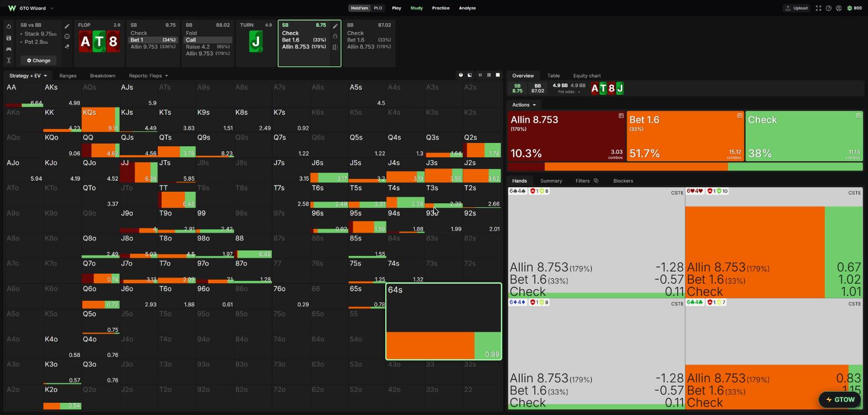The width and height of the screenshot is (868, 415).
Task: Click the Change settings button
Action: click(x=39, y=60)
